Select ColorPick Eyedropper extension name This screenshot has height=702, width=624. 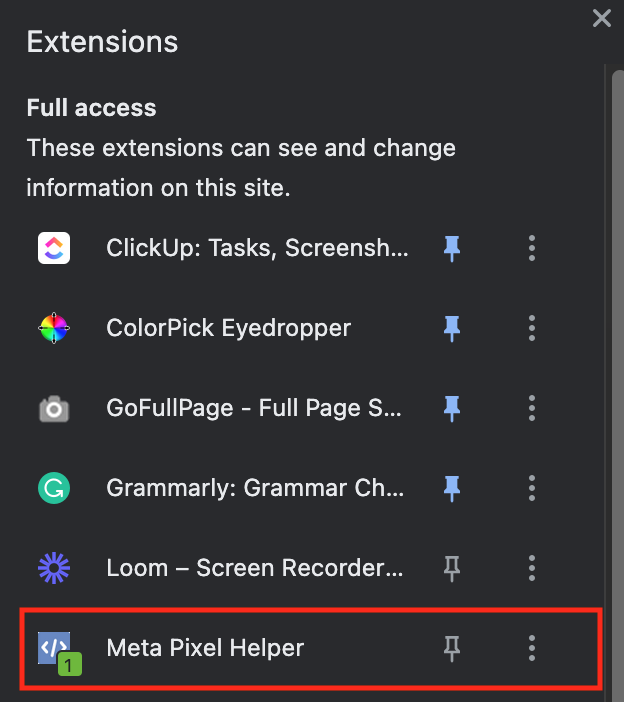pos(228,328)
